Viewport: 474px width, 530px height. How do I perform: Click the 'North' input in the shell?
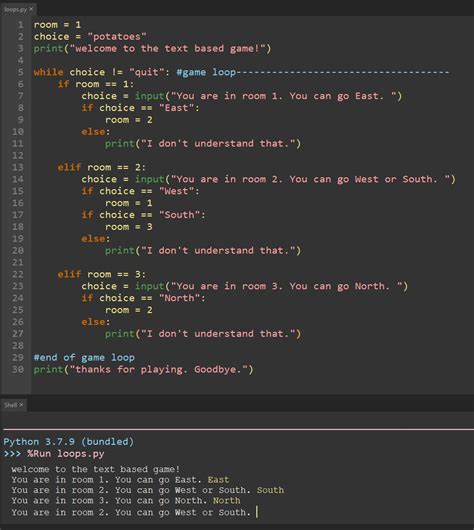pyautogui.click(x=227, y=501)
